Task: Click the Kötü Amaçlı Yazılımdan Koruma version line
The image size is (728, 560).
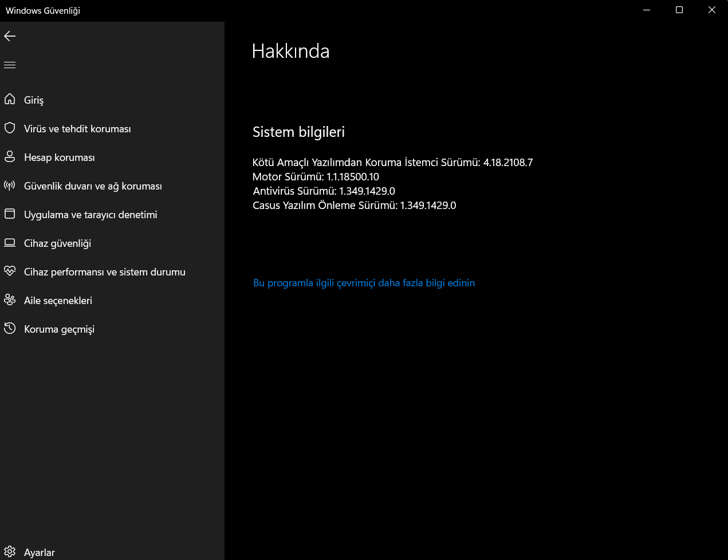Action: point(392,163)
